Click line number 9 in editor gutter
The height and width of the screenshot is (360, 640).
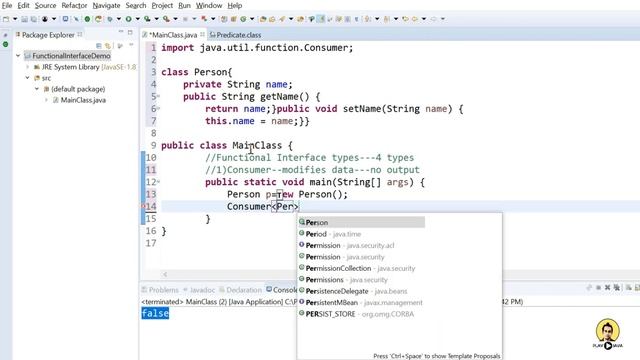point(153,145)
